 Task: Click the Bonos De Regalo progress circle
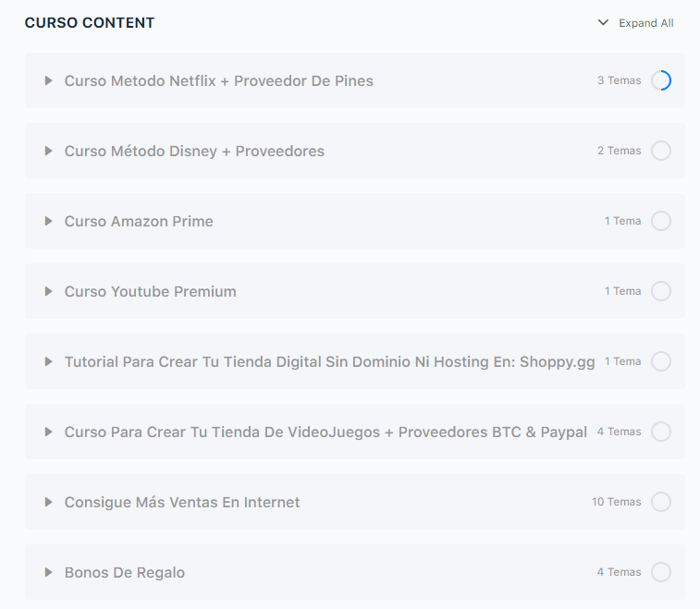661,572
